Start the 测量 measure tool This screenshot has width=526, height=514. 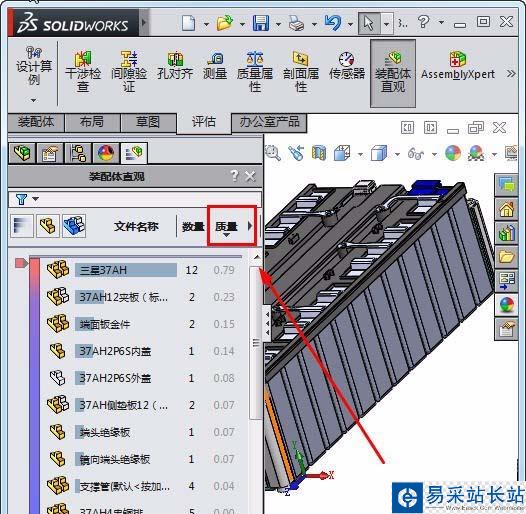[x=215, y=66]
